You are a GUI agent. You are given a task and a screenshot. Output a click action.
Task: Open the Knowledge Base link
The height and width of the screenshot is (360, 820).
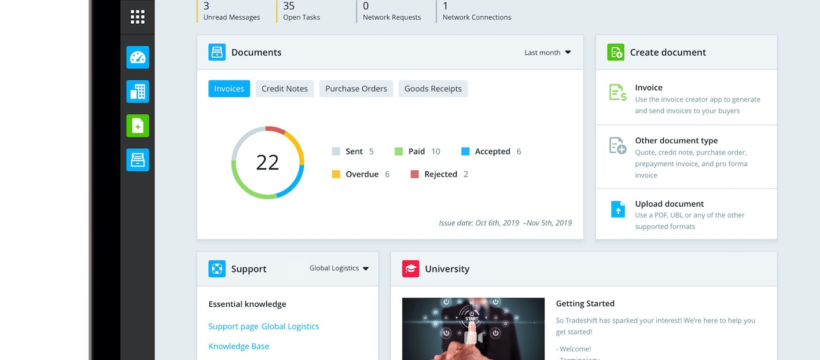238,346
